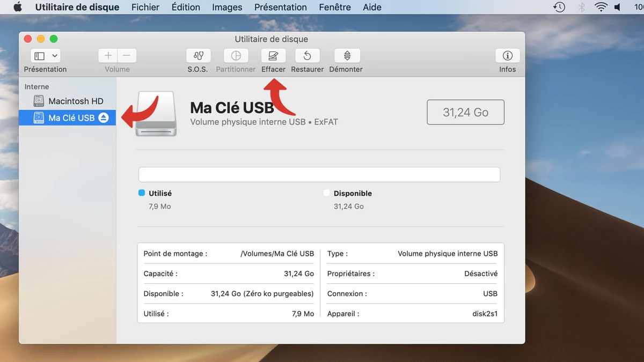Image resolution: width=644 pixels, height=362 pixels.
Task: Open the Infos information panel
Action: coord(508,56)
